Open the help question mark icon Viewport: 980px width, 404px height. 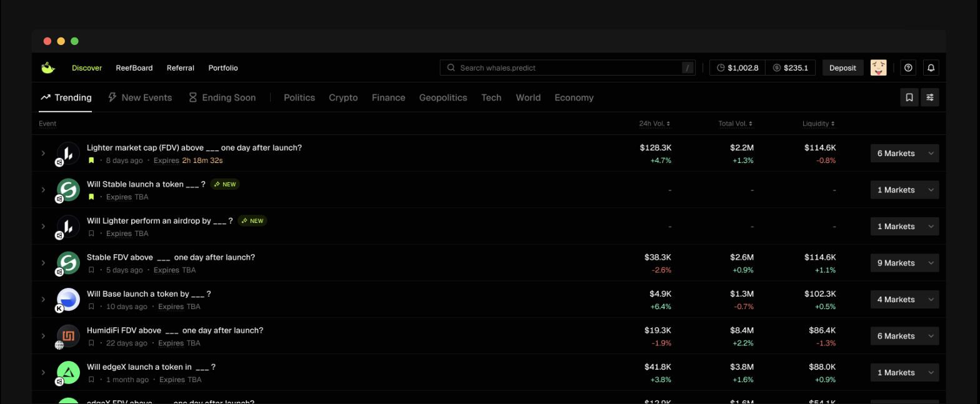[x=909, y=67]
